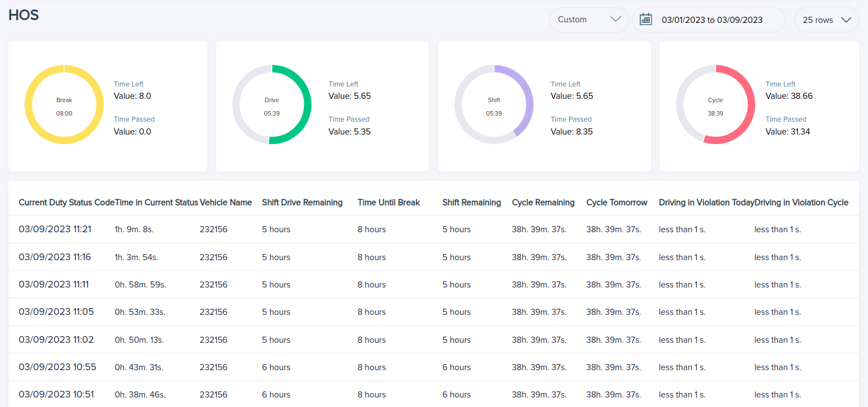Viewport: 868px width, 407px height.
Task: Open the calendar icon date picker
Action: click(645, 20)
